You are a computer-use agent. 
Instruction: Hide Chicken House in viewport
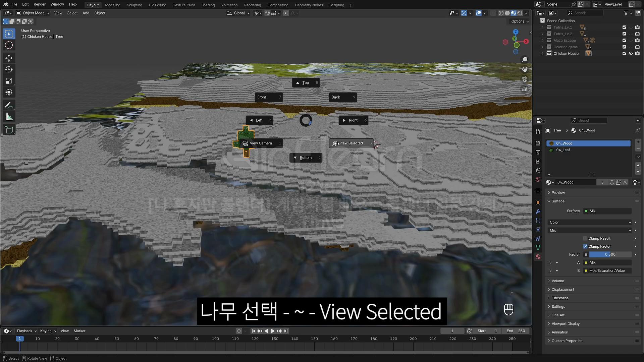[x=631, y=54]
